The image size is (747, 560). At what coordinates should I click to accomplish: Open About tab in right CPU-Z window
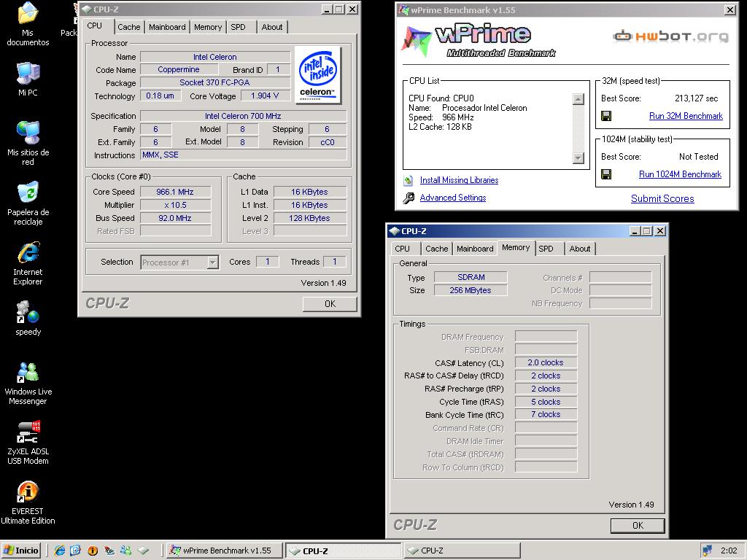pyautogui.click(x=580, y=249)
